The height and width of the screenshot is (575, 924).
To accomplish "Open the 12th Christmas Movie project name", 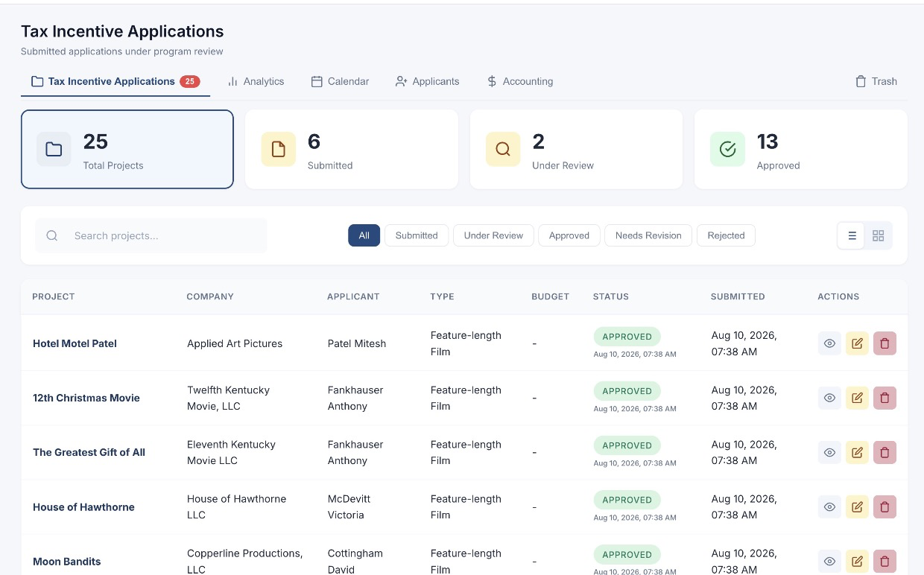I will coord(86,398).
